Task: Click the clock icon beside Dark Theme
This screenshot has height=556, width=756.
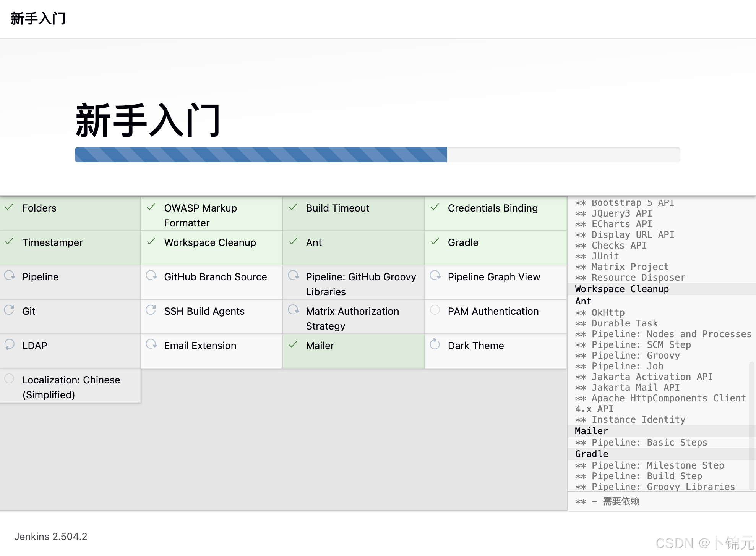Action: pos(435,344)
